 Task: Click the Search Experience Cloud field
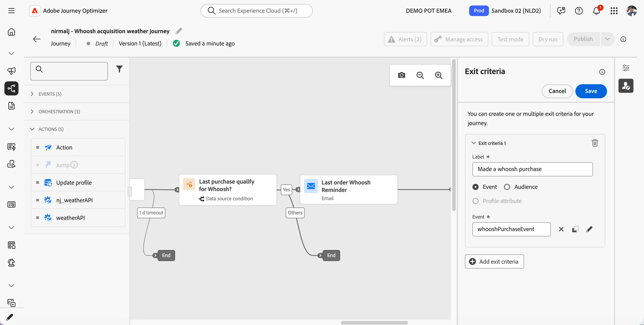[x=256, y=11]
